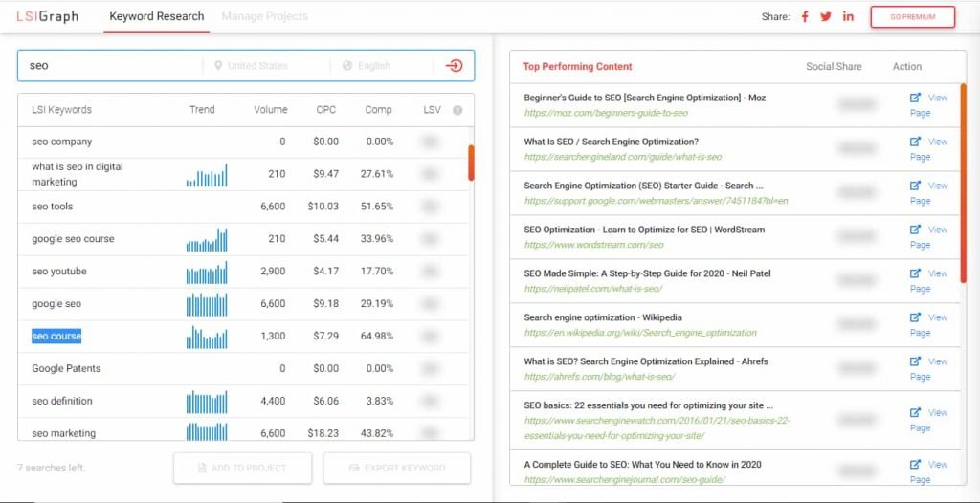Click the Twitter share icon
980x503 pixels.
coord(826,17)
